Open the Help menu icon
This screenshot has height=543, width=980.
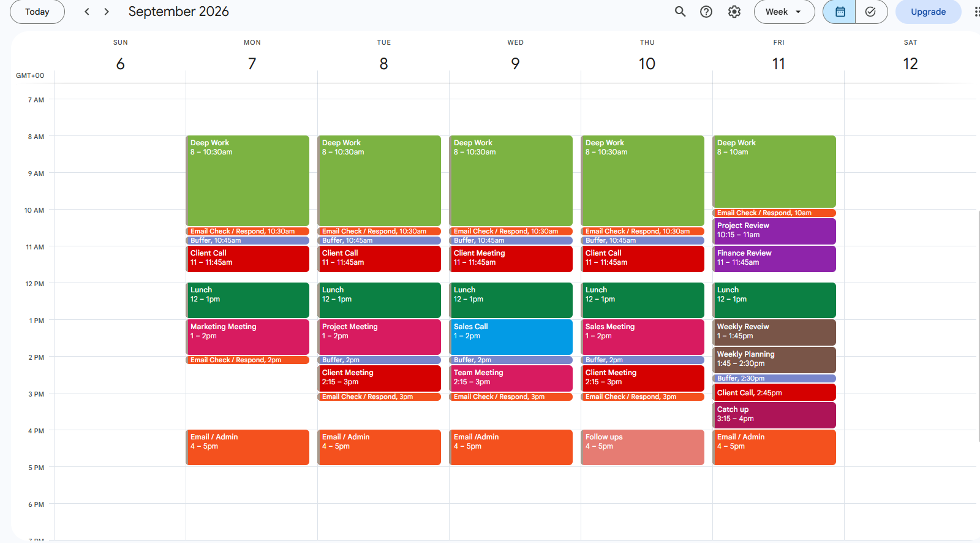(706, 12)
